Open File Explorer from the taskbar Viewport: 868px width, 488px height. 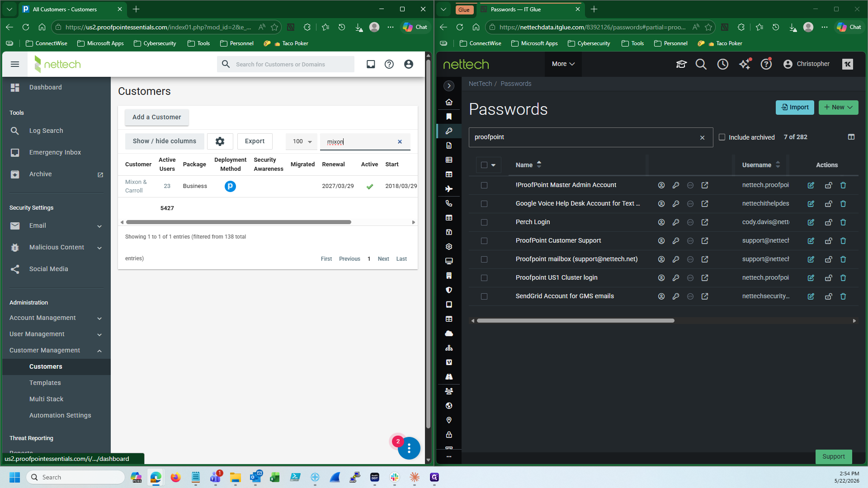pyautogui.click(x=235, y=477)
